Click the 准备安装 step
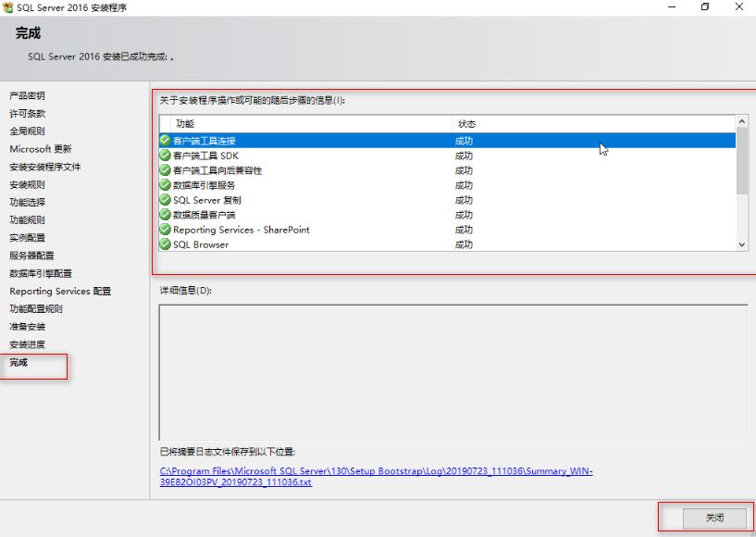Image resolution: width=756 pixels, height=537 pixels. [x=27, y=327]
